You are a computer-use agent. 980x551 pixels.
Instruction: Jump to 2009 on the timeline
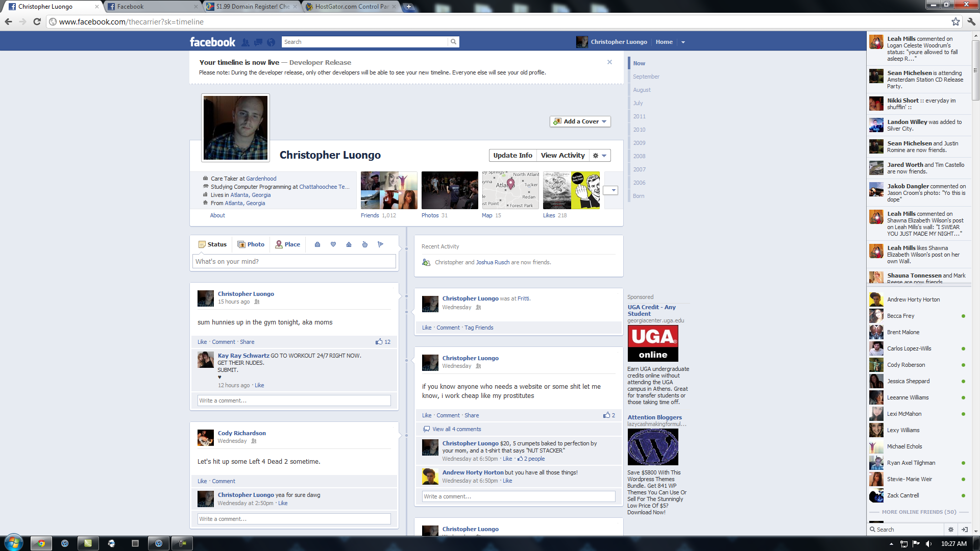(639, 143)
